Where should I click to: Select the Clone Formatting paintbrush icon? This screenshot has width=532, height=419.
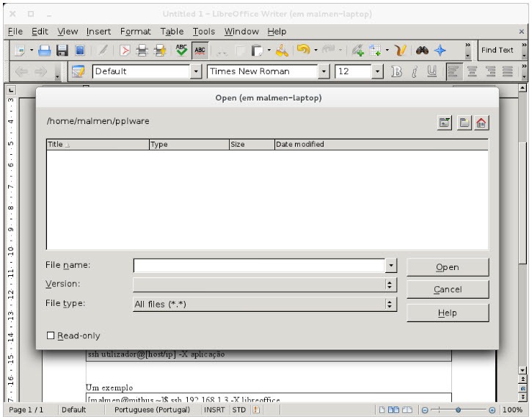282,51
